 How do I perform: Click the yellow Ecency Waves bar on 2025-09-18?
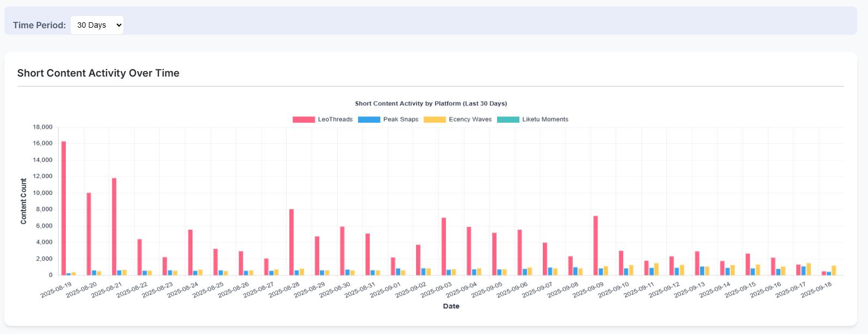point(834,270)
